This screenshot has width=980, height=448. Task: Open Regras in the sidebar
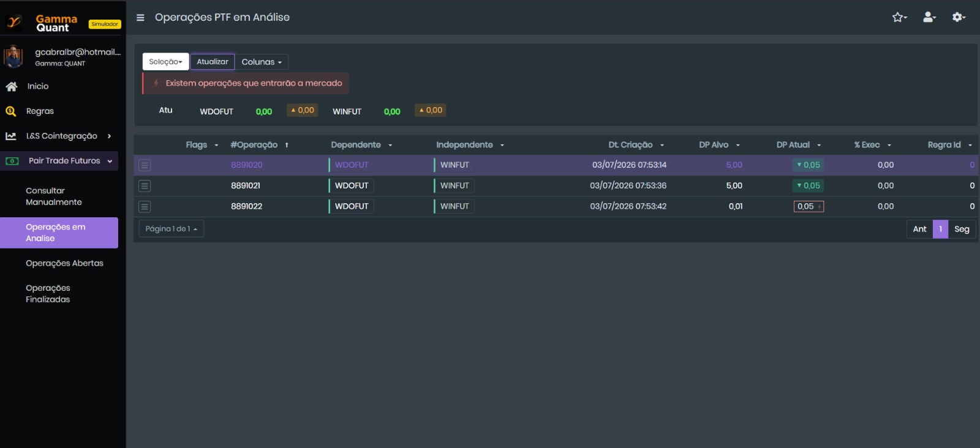coord(40,111)
